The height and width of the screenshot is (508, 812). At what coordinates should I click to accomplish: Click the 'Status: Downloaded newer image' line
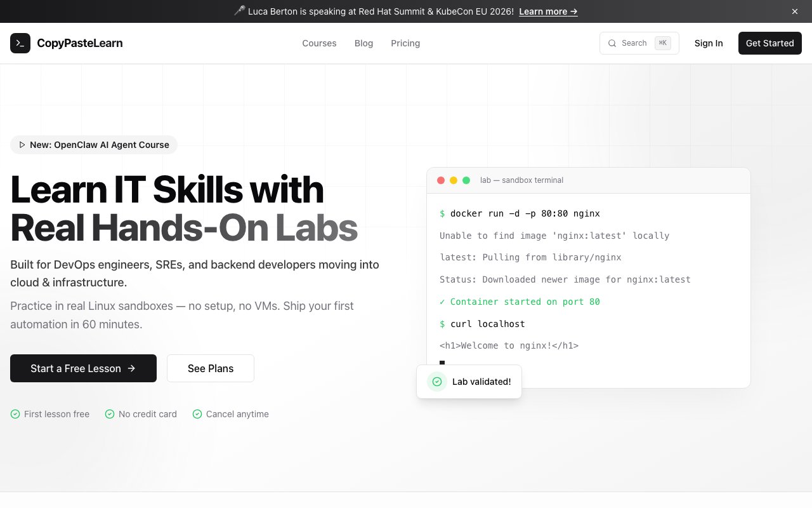pyautogui.click(x=565, y=279)
